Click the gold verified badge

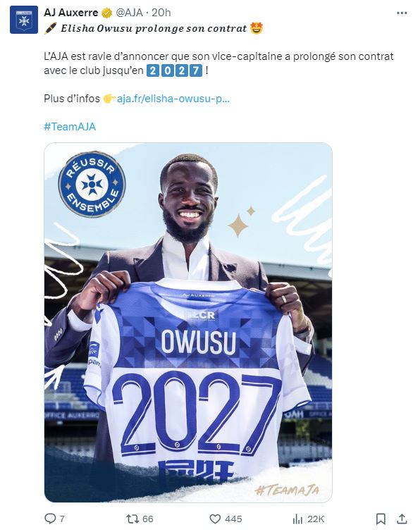click(x=107, y=13)
